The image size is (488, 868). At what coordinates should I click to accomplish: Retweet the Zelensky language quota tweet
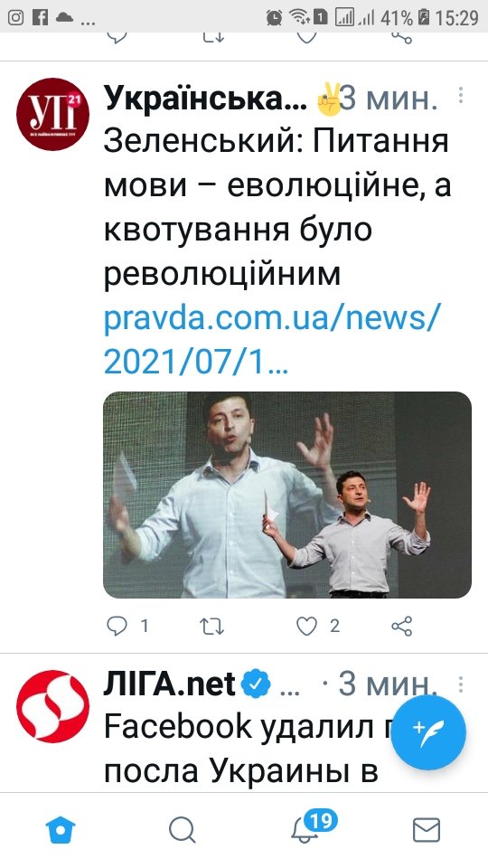[211, 626]
